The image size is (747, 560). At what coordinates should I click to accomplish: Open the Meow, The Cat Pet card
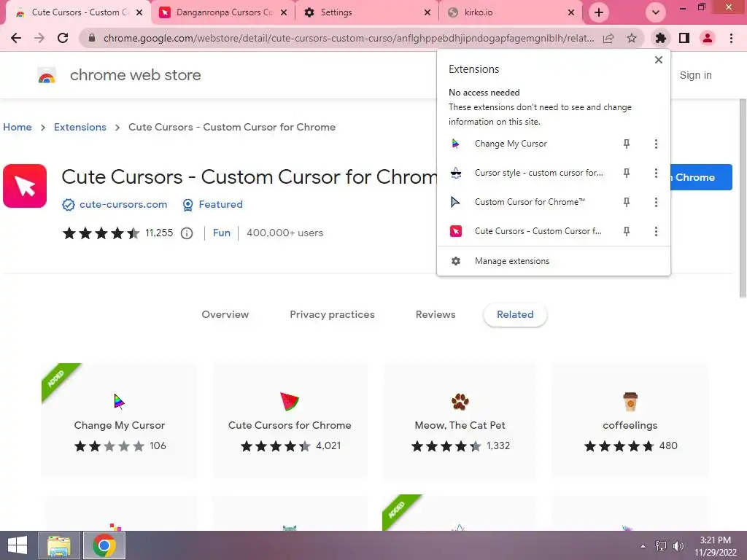[x=460, y=421]
